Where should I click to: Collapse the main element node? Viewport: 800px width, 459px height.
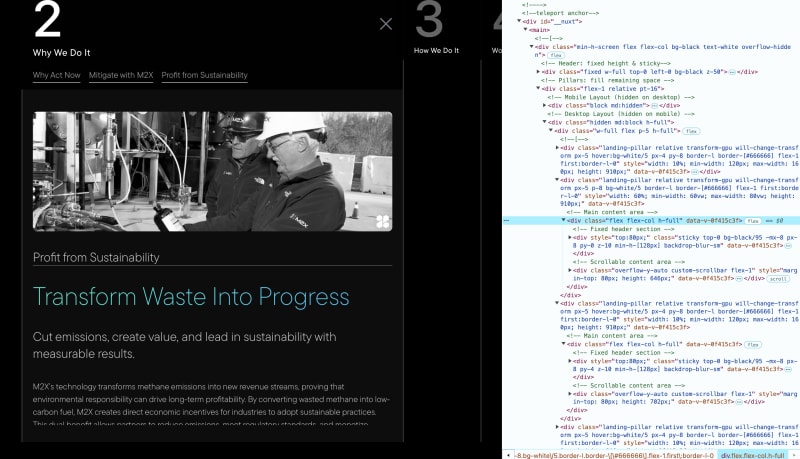point(526,30)
